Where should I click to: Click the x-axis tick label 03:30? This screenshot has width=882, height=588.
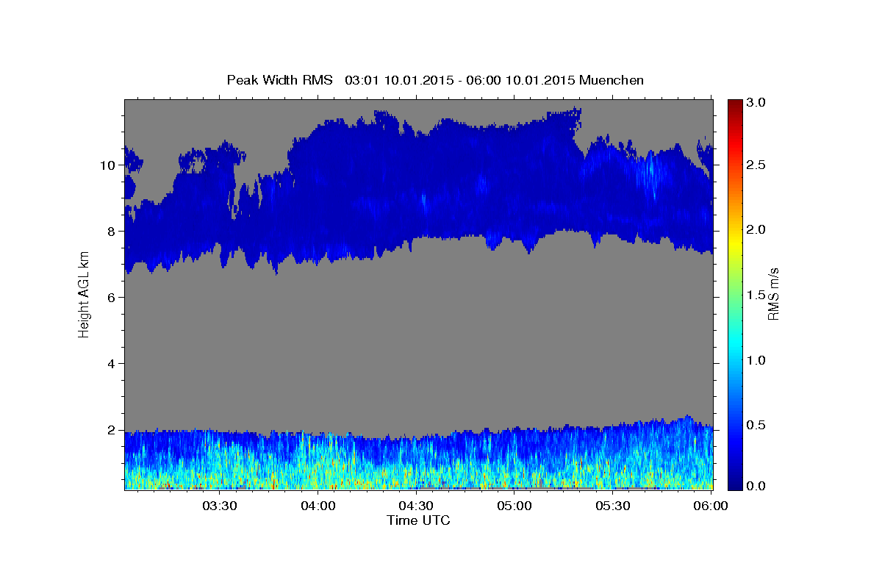(x=220, y=506)
